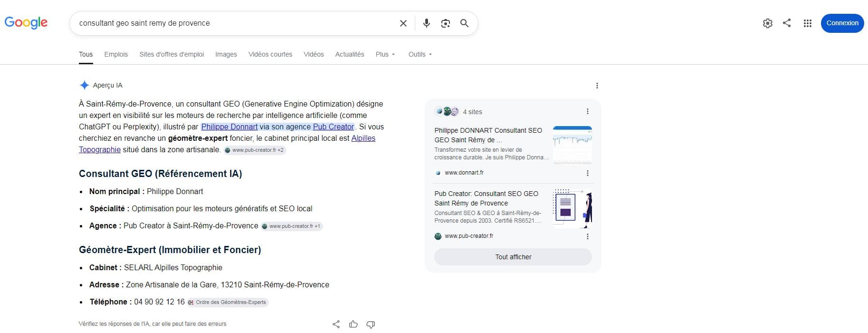868x333 pixels.
Task: Click the 4 sites label
Action: pyautogui.click(x=473, y=112)
